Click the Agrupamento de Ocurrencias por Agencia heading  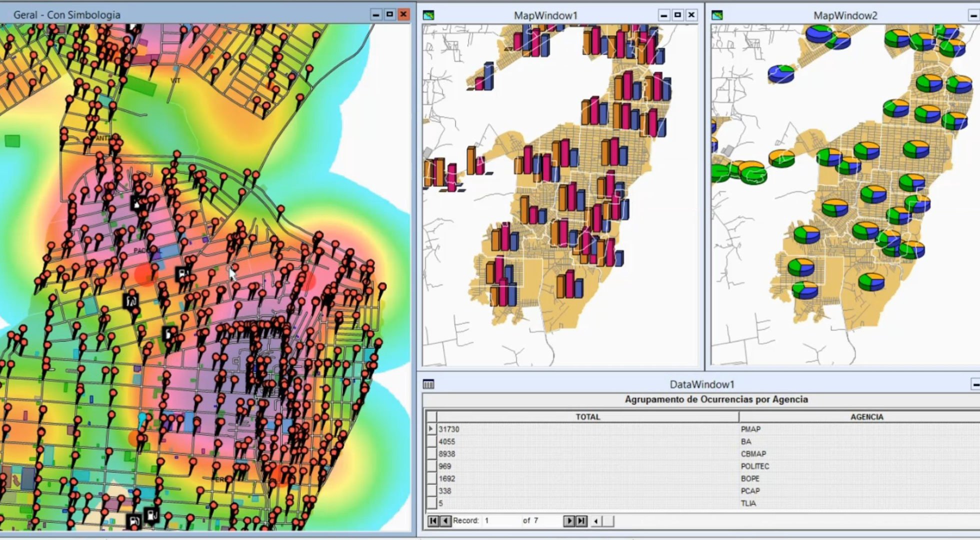pyautogui.click(x=716, y=399)
